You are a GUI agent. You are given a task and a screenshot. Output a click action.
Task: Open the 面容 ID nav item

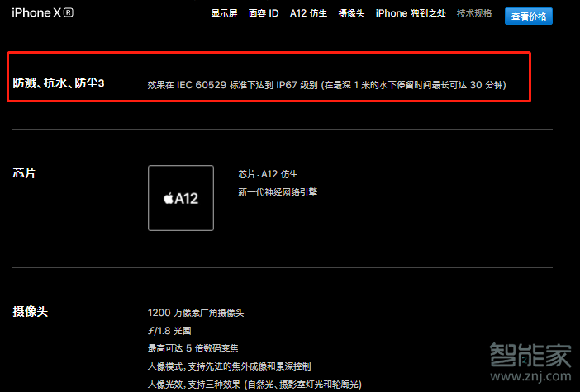(x=264, y=13)
